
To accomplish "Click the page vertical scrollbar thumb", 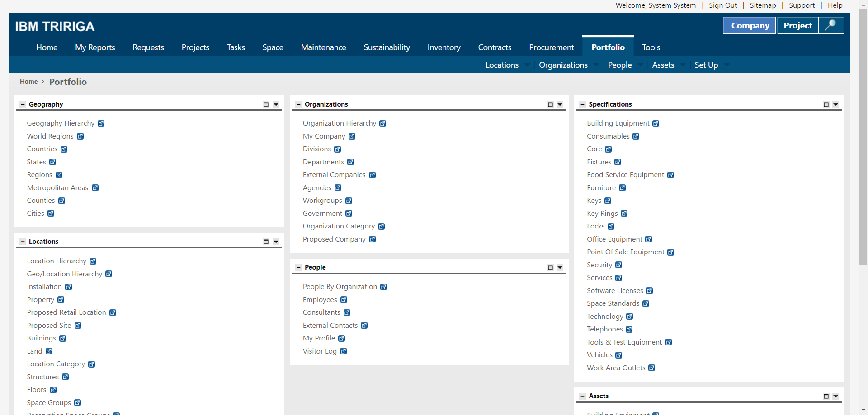I will pos(863,137).
